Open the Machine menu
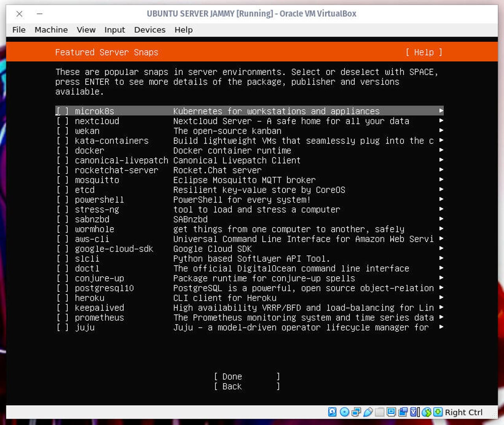This screenshot has width=504, height=425. point(51,30)
